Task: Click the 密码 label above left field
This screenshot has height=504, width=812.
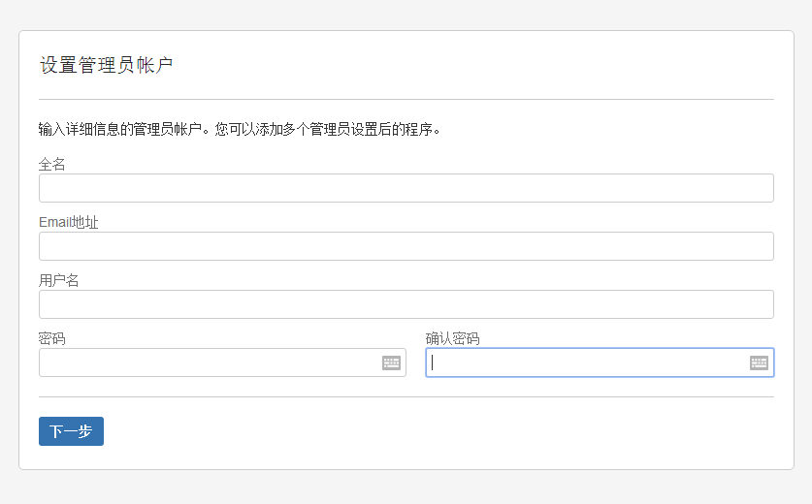Action: click(x=51, y=338)
